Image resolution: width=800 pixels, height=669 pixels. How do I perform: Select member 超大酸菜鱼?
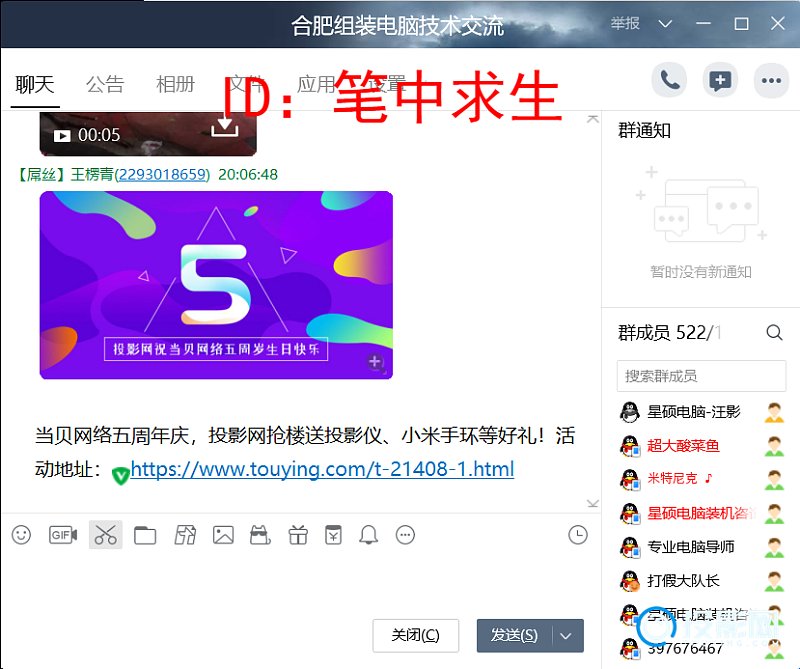(x=683, y=445)
